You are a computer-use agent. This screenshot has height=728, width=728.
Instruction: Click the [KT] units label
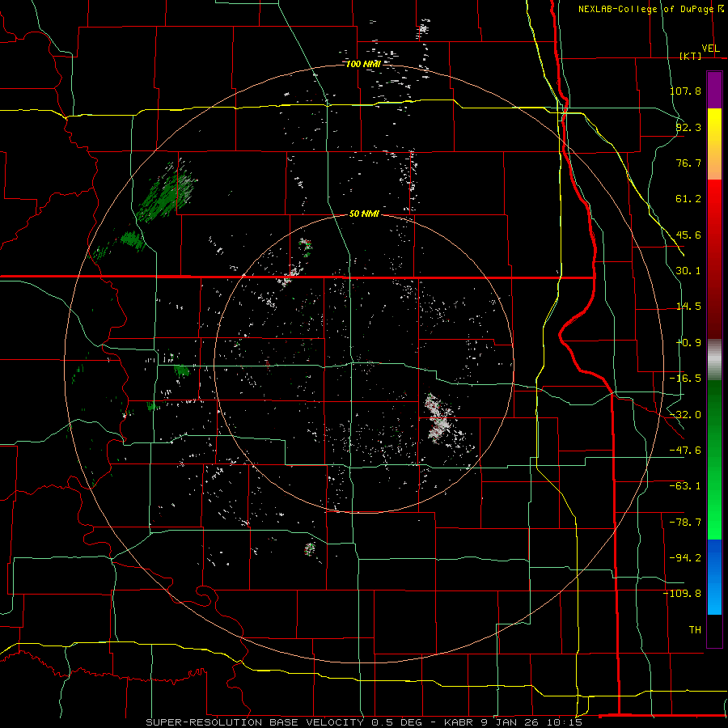coord(690,56)
